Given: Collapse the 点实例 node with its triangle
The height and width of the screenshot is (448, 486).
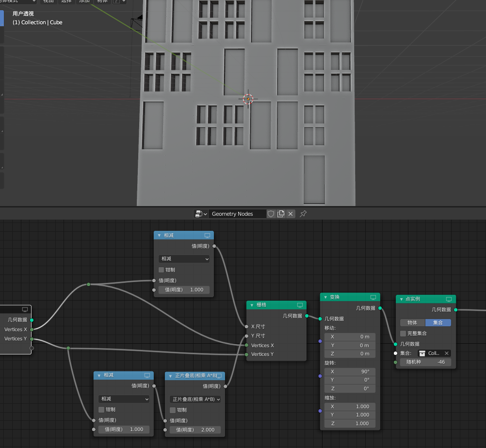Looking at the screenshot, I should click(x=402, y=299).
